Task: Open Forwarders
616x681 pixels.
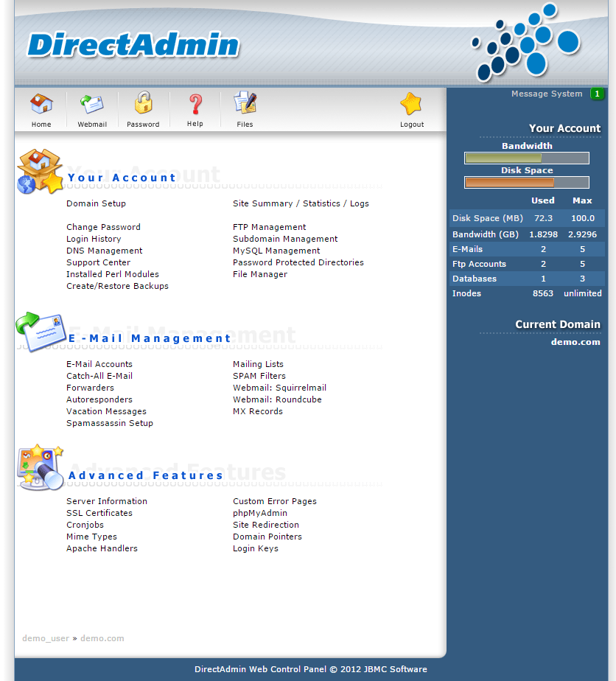Action: pyautogui.click(x=91, y=388)
